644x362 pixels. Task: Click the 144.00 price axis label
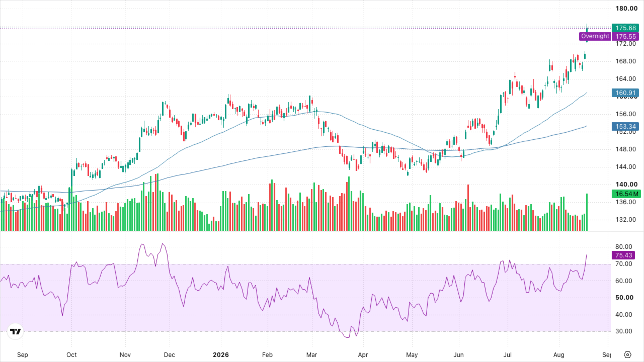click(626, 167)
